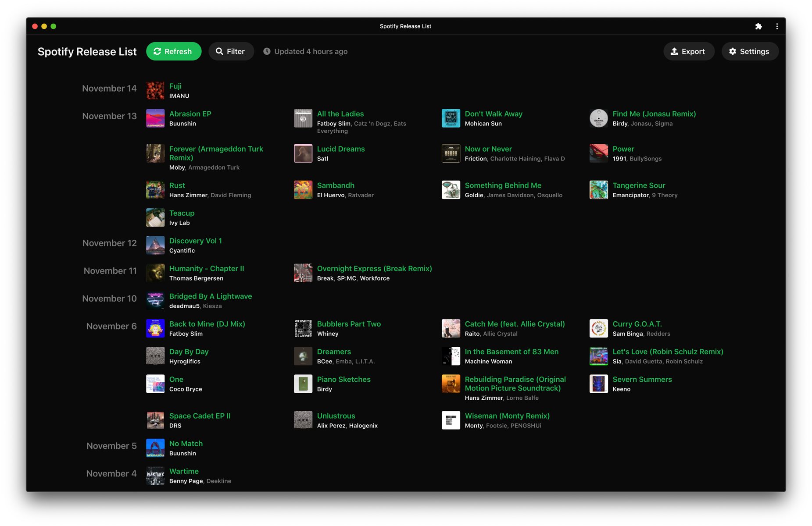Viewport: 812px width, 526px height.
Task: Click Bridged By A Lightwave cover art
Action: tap(155, 301)
